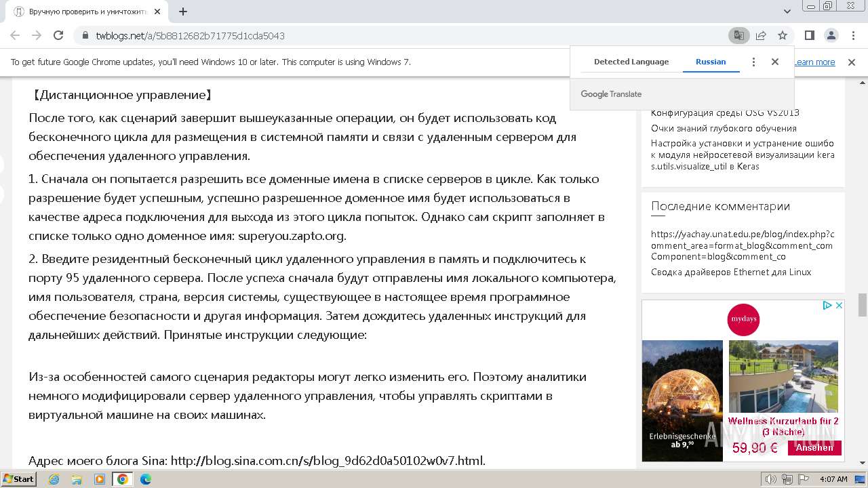Viewport: 868px width, 488px height.
Task: Open the yachay.unat.edu.pe comment link
Action: pyautogui.click(x=743, y=245)
